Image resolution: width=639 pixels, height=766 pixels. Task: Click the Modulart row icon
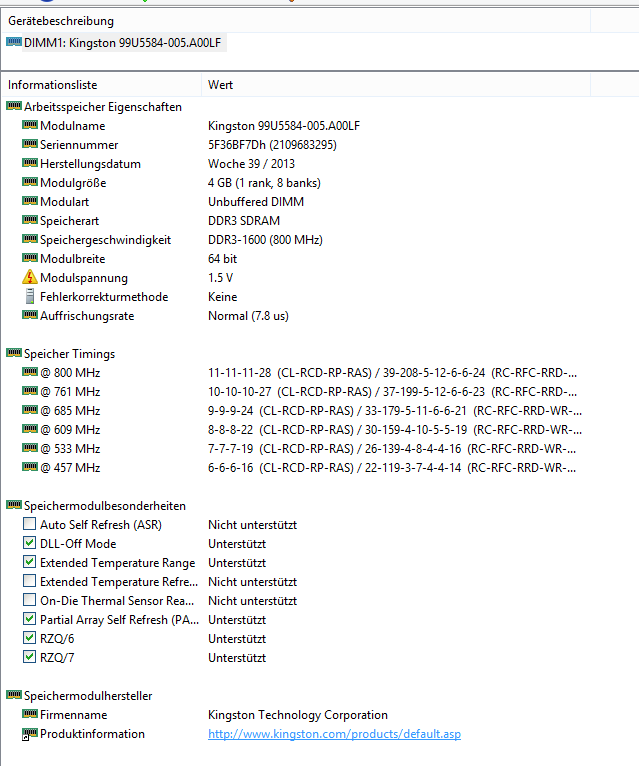30,201
